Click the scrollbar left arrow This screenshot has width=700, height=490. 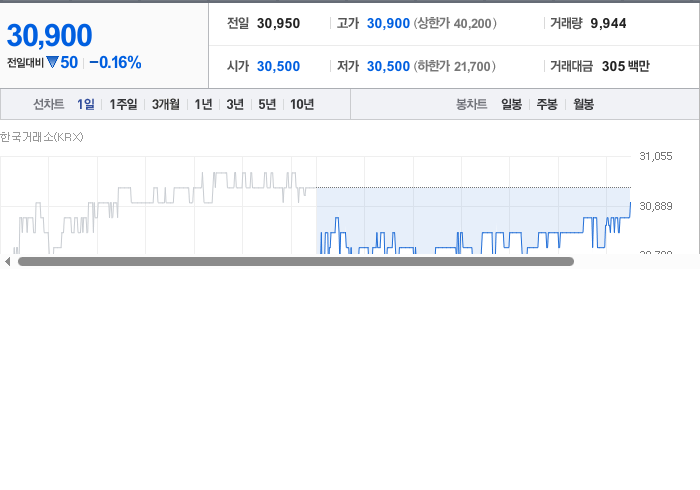point(8,262)
